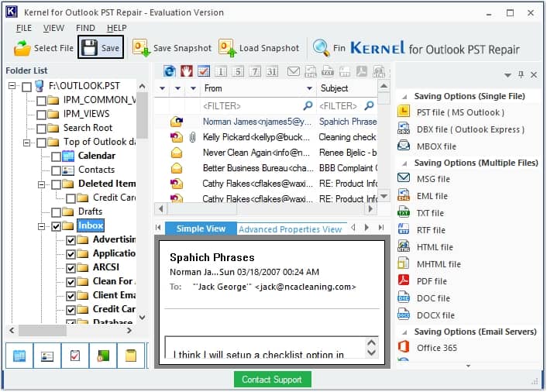Check the Calendar folder checkbox
The height and width of the screenshot is (392, 547).
[x=56, y=156]
